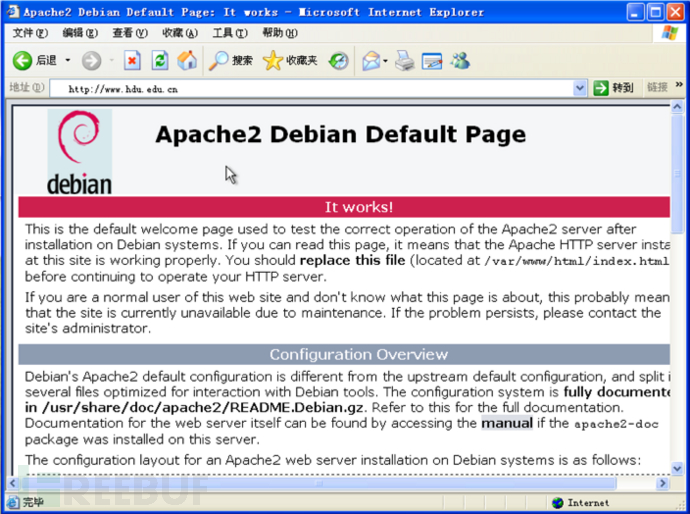Open the Messenger people icon
The image size is (690, 514).
(460, 61)
